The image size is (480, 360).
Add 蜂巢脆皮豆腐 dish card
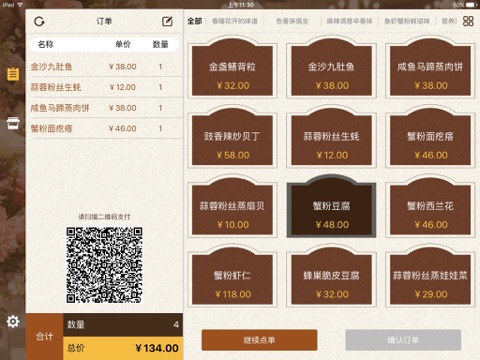click(x=331, y=277)
